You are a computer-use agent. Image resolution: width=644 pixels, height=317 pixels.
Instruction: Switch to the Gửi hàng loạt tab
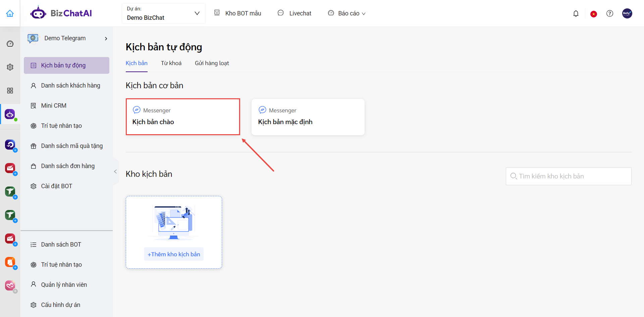212,63
